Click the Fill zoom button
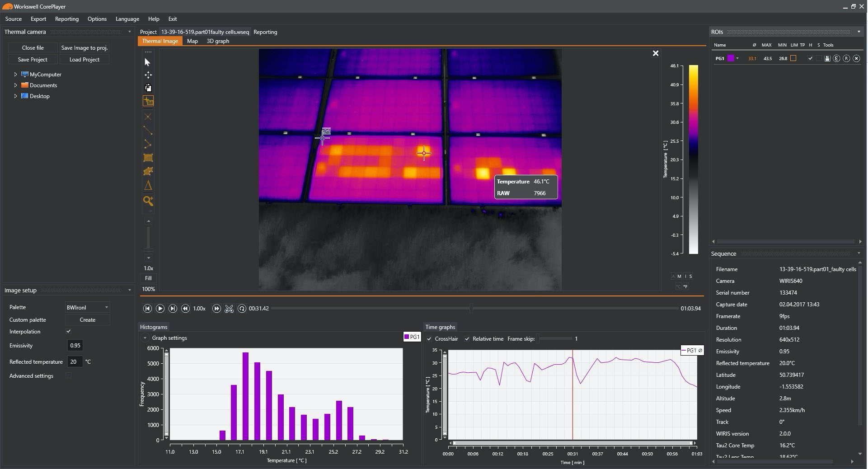 (148, 278)
